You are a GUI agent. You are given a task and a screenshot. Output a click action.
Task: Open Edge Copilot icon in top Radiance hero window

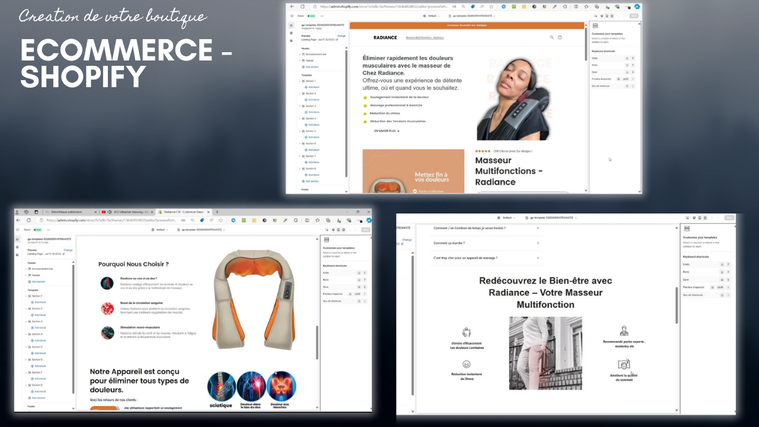click(x=637, y=7)
